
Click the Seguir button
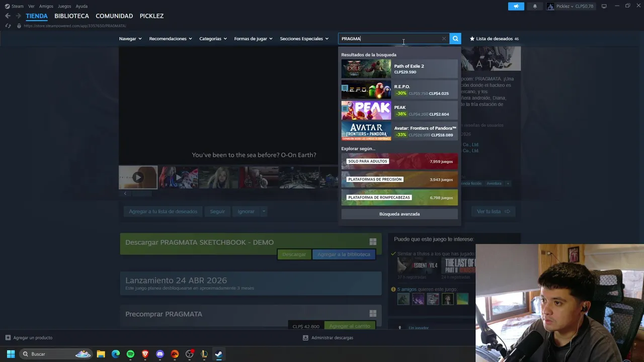tap(217, 212)
